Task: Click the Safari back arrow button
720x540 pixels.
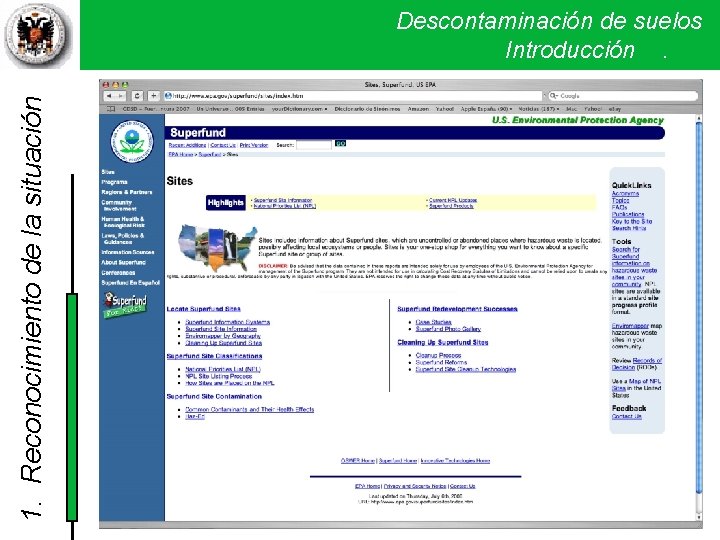Action: pos(109,96)
